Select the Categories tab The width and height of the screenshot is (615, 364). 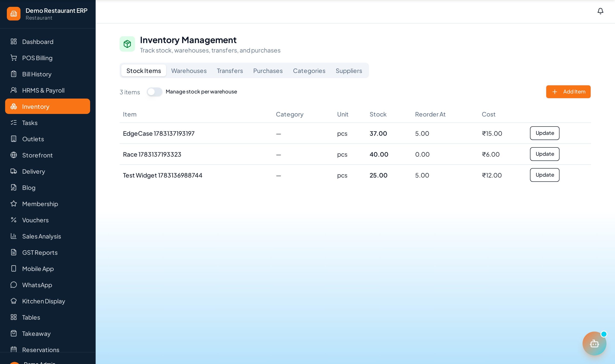[x=309, y=71]
